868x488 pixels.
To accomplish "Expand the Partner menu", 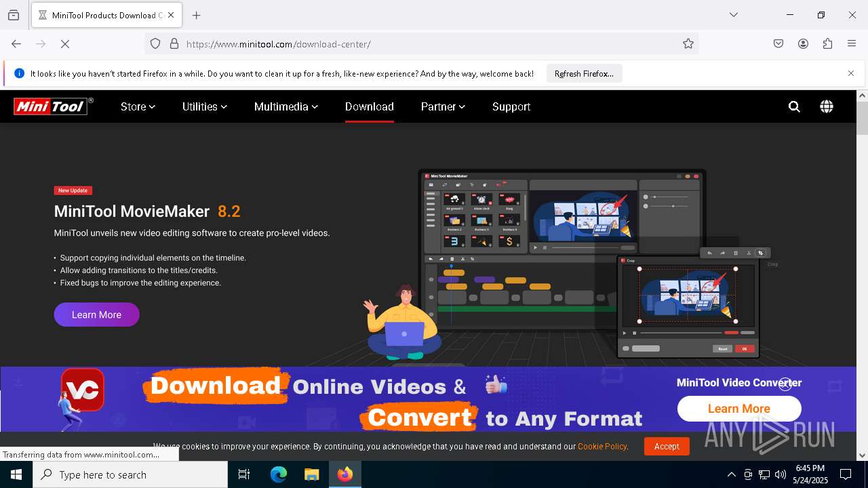I will point(443,106).
